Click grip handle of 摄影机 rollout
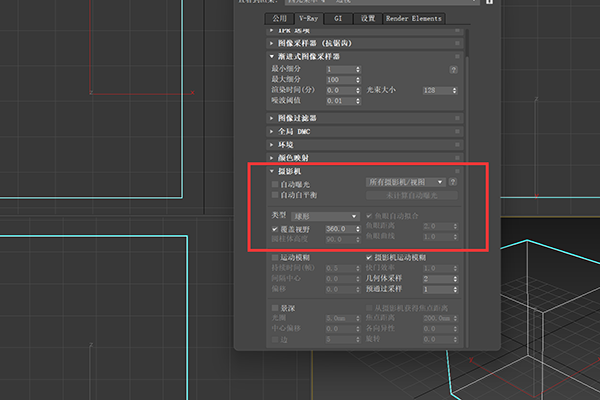The image size is (600, 400). click(457, 171)
